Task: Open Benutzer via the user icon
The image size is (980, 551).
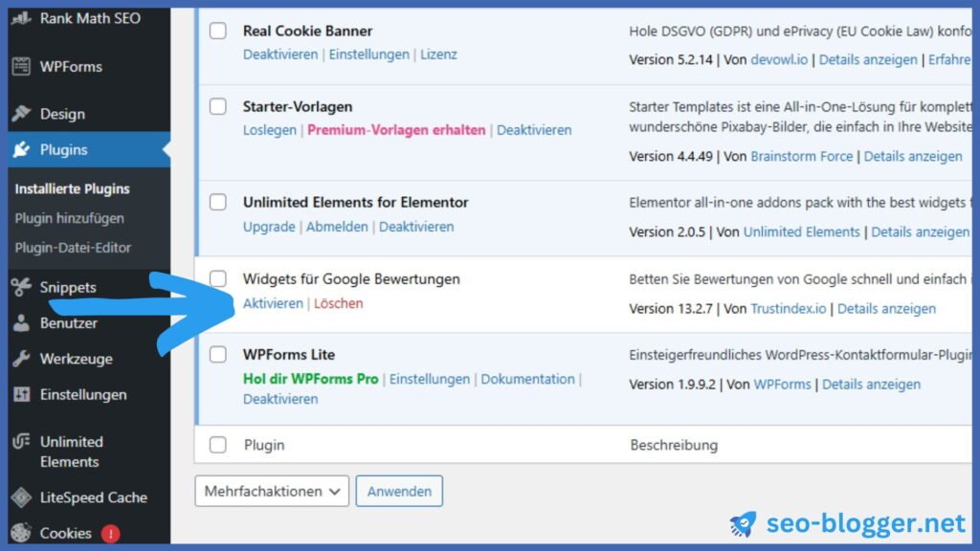Action: pos(21,323)
